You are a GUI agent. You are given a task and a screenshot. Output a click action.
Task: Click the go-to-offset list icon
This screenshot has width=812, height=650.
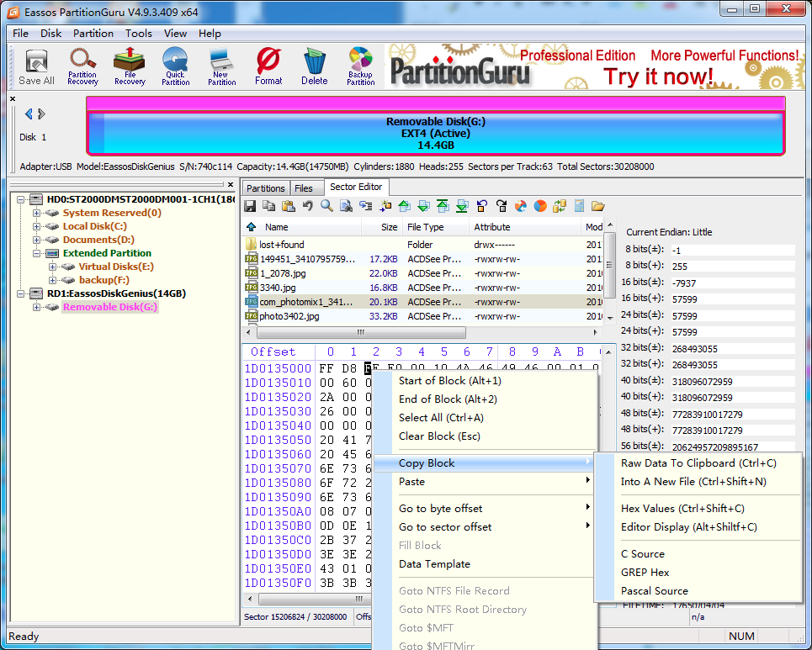coord(365,206)
